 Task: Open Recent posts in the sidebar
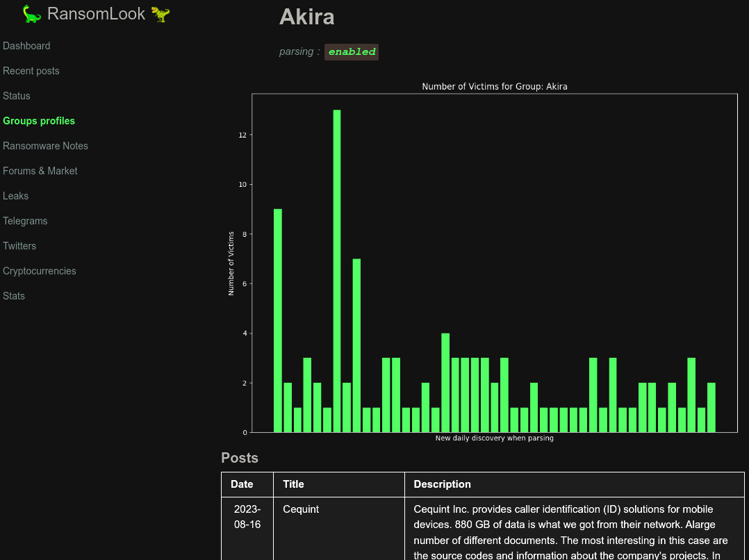[31, 71]
